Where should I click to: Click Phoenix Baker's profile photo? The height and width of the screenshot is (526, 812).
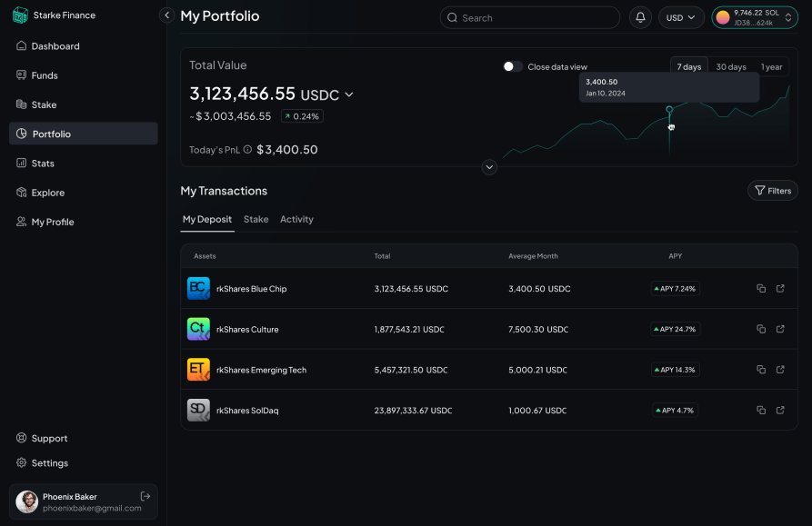click(27, 501)
